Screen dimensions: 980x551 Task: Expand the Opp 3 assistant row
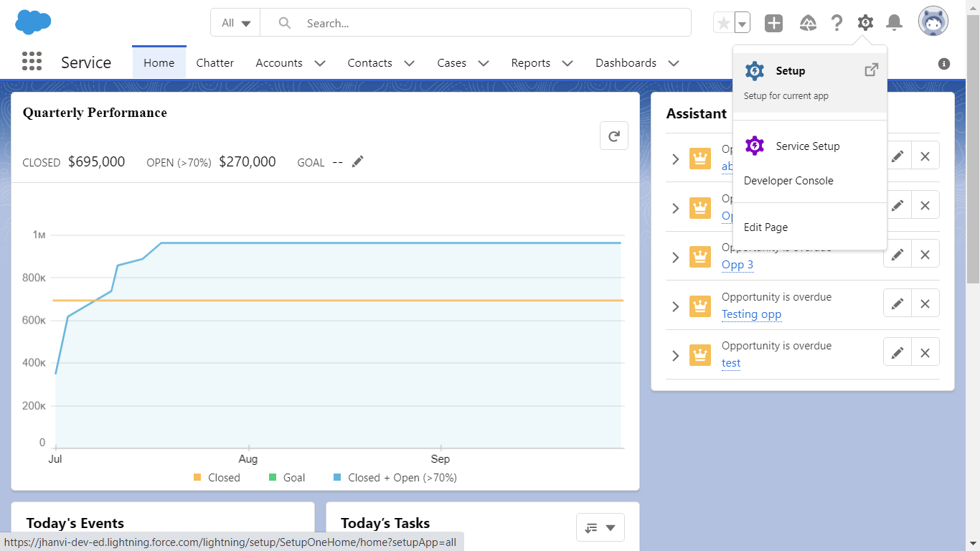tap(675, 257)
